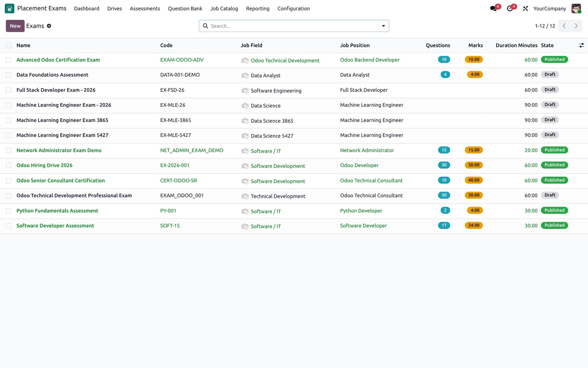Click the job field icon in Network Administrator row
Viewport: 588px width, 368px height.
tap(245, 151)
